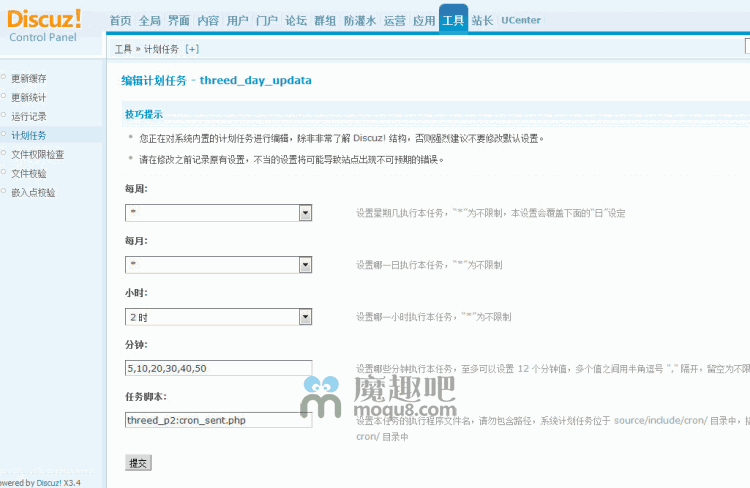Viewport: 750px width, 488px height.
Task: Click 计划任务 in the breadcrumb
Action: 161,49
